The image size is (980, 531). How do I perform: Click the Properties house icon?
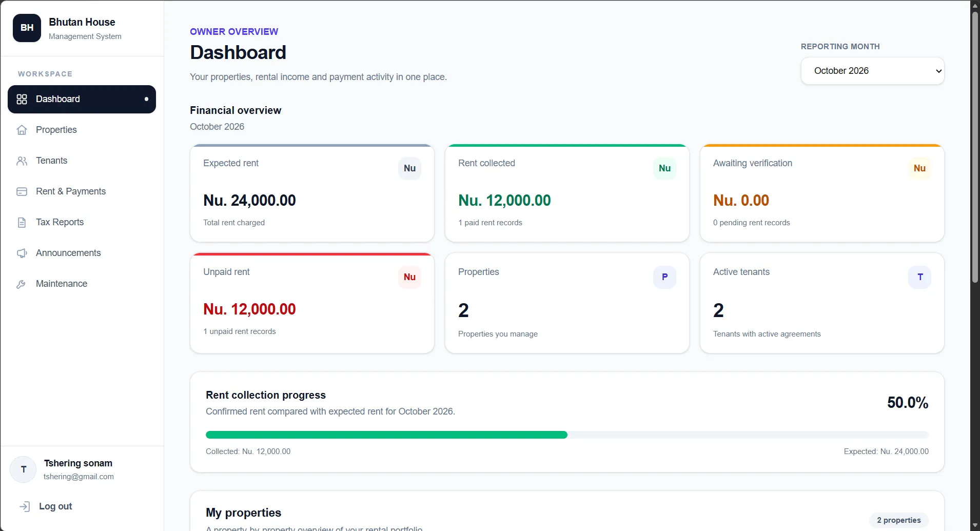coord(22,130)
